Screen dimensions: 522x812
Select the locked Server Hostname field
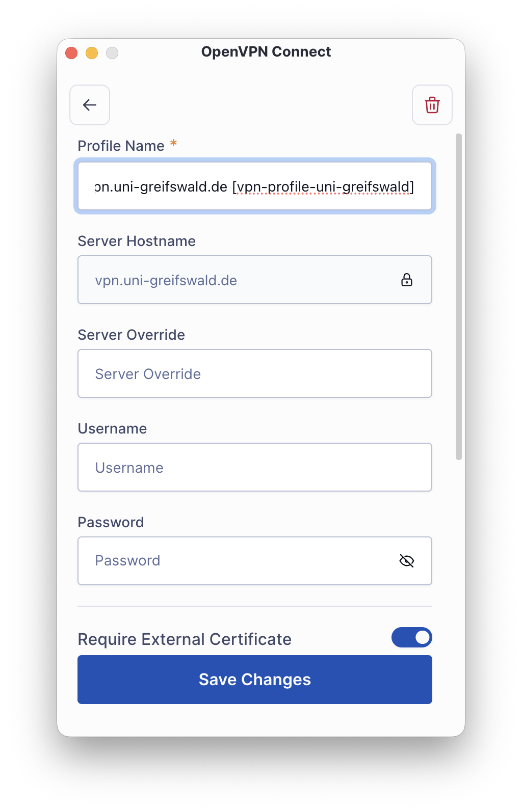255,280
